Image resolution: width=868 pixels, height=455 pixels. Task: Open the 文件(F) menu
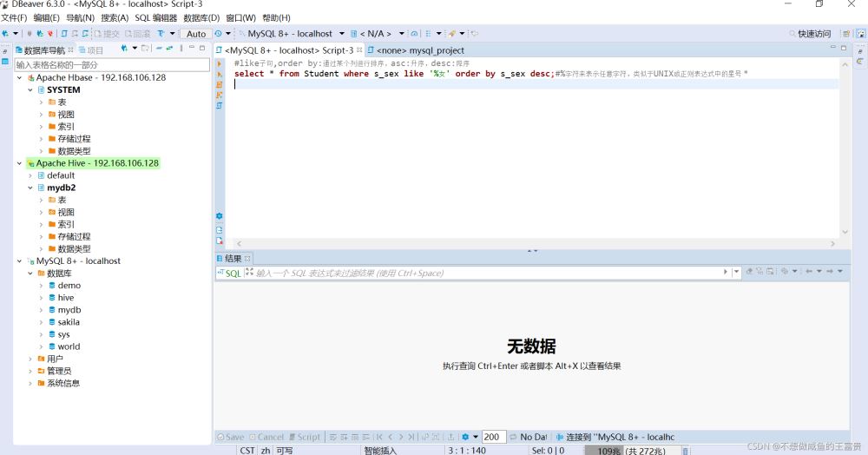[x=14, y=18]
